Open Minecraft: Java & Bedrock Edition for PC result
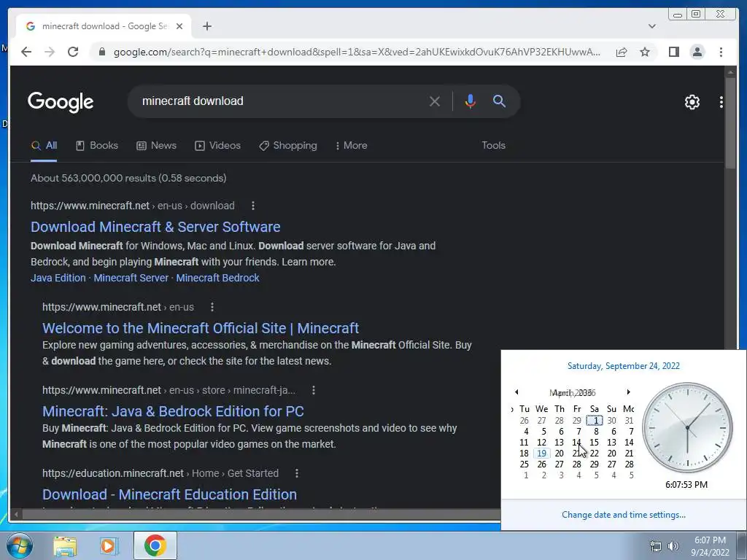 tap(173, 411)
